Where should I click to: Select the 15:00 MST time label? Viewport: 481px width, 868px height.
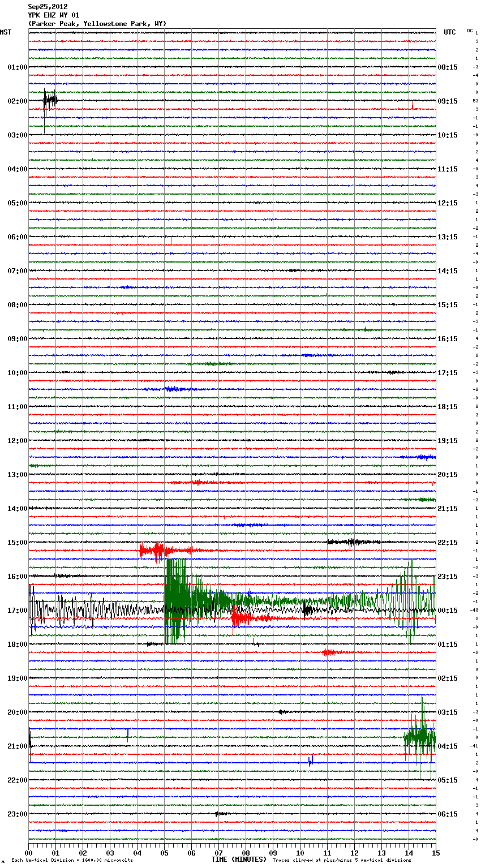pyautogui.click(x=18, y=543)
